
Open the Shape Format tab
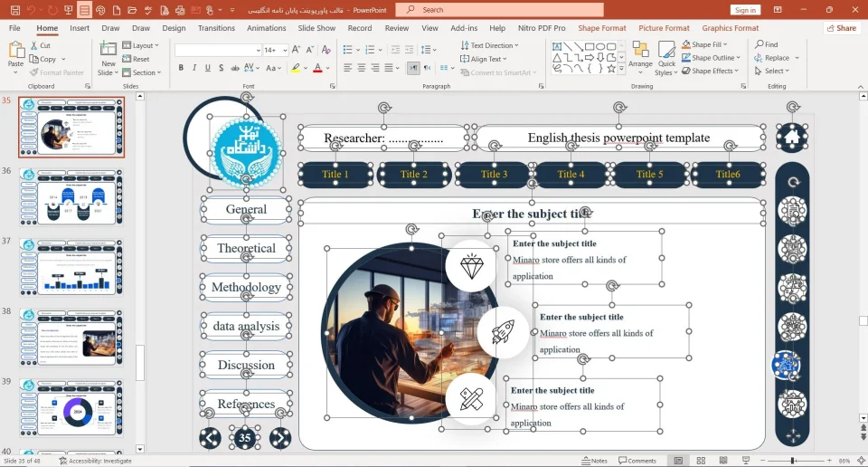pos(602,28)
